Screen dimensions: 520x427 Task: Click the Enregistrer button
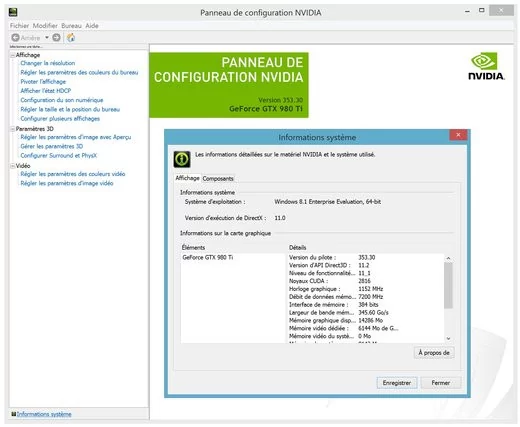click(397, 383)
